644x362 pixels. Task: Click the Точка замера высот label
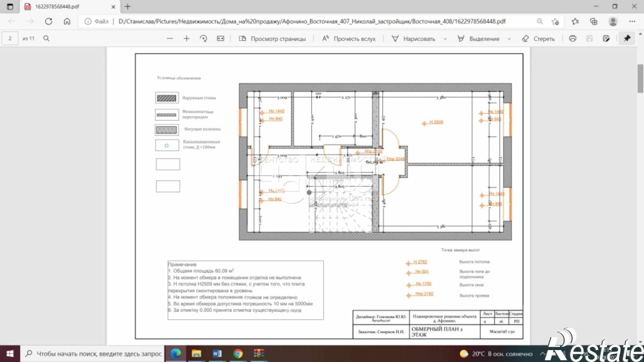[460, 250]
